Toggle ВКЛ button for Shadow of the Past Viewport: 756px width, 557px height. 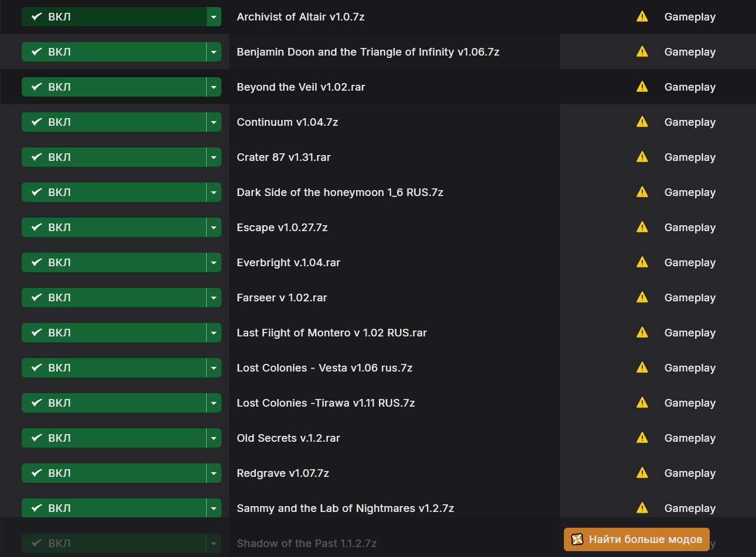pyautogui.click(x=114, y=544)
